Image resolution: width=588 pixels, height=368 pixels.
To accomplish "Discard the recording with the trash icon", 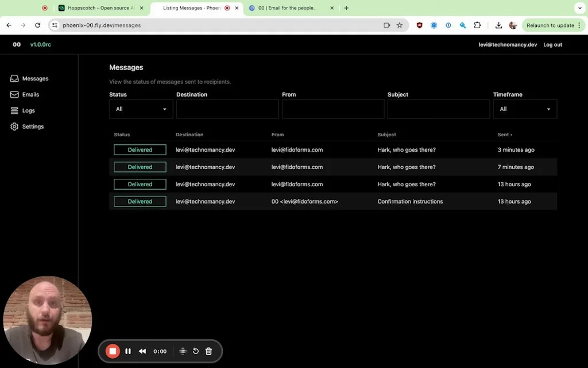I will pyautogui.click(x=208, y=351).
